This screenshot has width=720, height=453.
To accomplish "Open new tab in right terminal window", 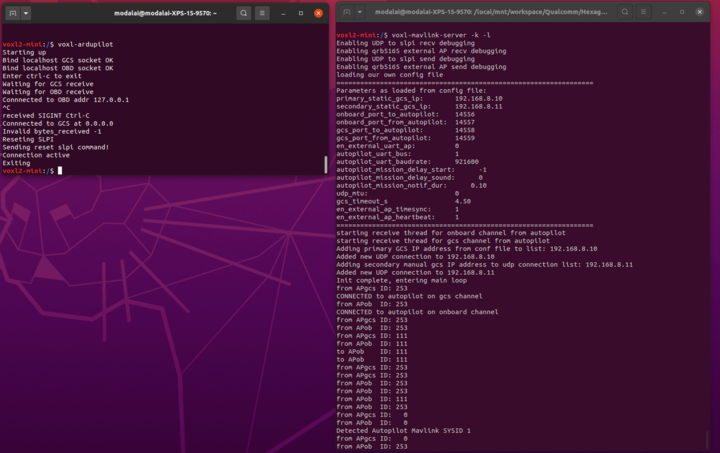I will [347, 12].
